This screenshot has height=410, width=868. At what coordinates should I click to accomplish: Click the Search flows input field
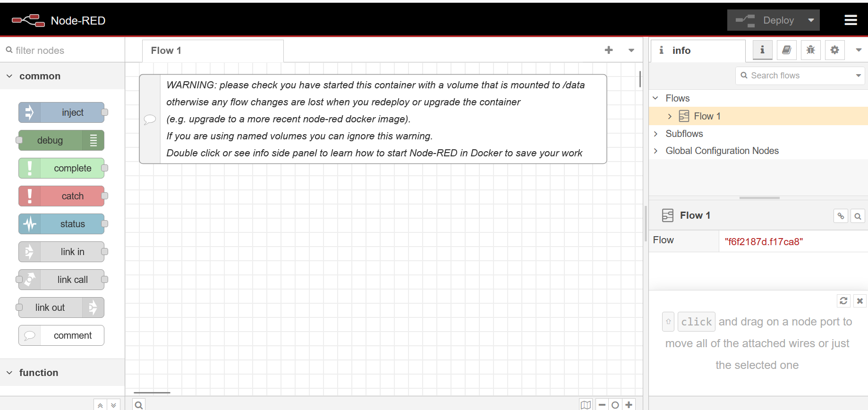coord(795,76)
